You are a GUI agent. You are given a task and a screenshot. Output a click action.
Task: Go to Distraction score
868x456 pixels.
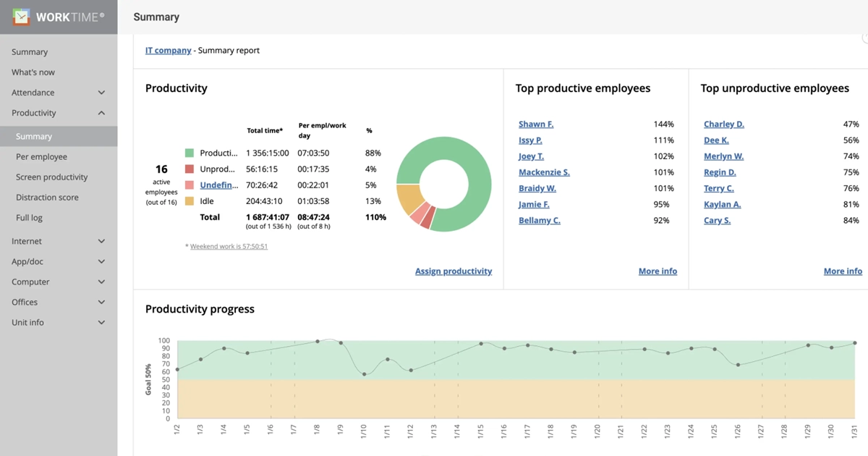tap(47, 197)
